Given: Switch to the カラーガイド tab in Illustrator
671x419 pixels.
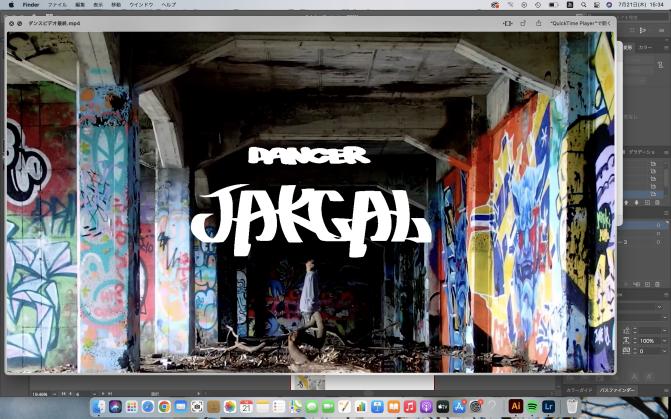Looking at the screenshot, I should pyautogui.click(x=579, y=390).
